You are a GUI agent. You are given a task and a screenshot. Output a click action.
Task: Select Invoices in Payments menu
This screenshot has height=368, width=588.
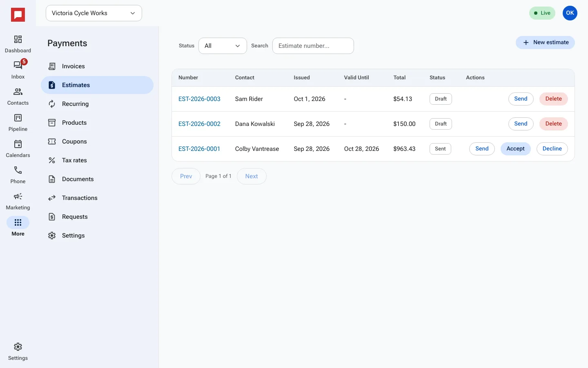(97, 66)
